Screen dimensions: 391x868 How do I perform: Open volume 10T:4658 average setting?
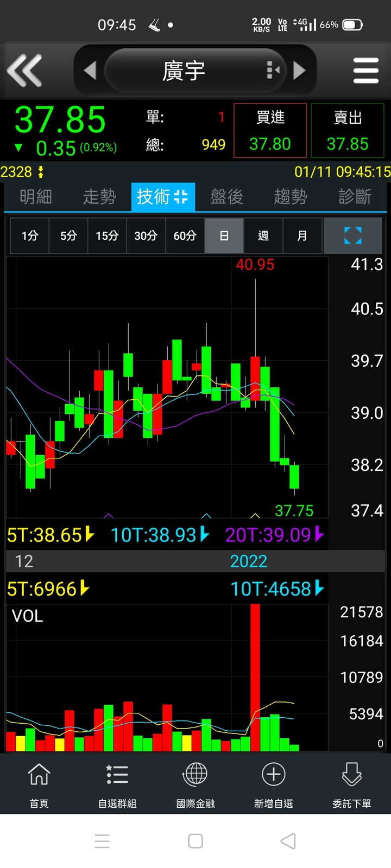(277, 589)
